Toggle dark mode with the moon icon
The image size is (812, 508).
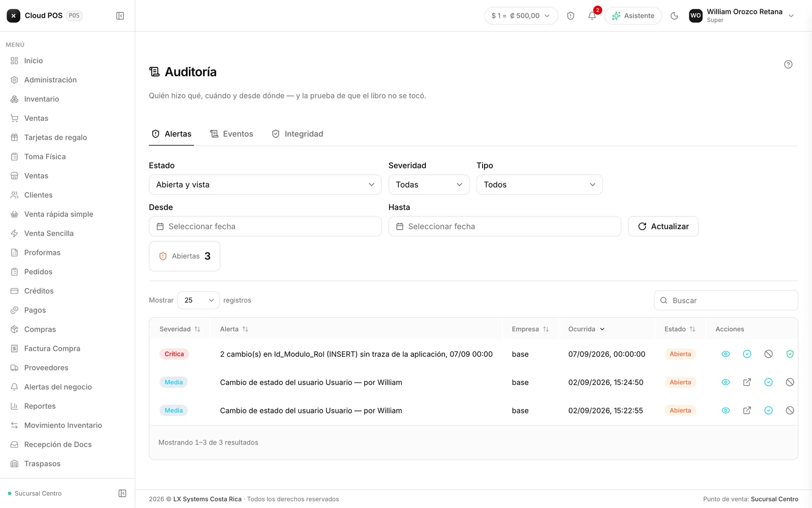coord(674,16)
